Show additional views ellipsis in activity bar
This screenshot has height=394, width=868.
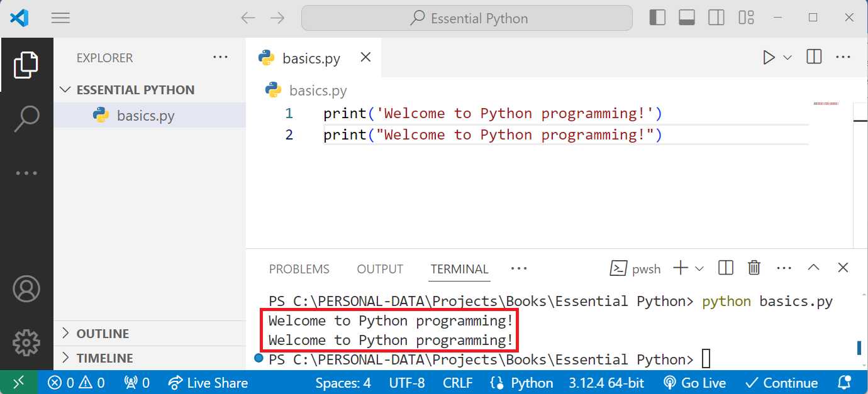(26, 173)
